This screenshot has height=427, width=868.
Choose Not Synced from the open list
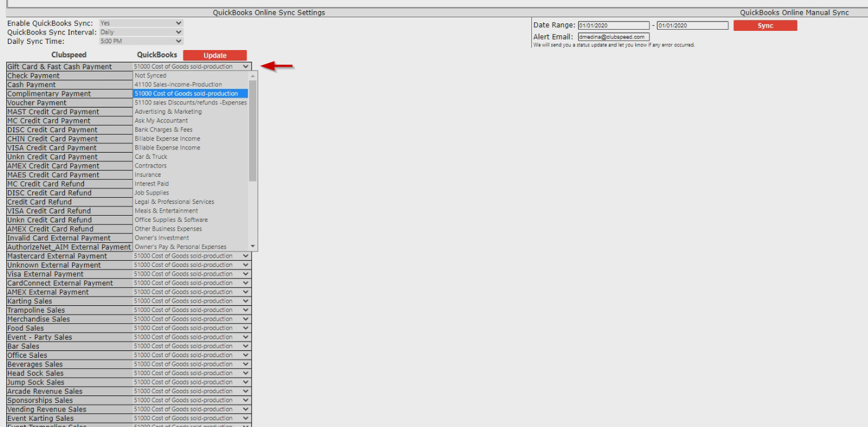click(x=191, y=75)
